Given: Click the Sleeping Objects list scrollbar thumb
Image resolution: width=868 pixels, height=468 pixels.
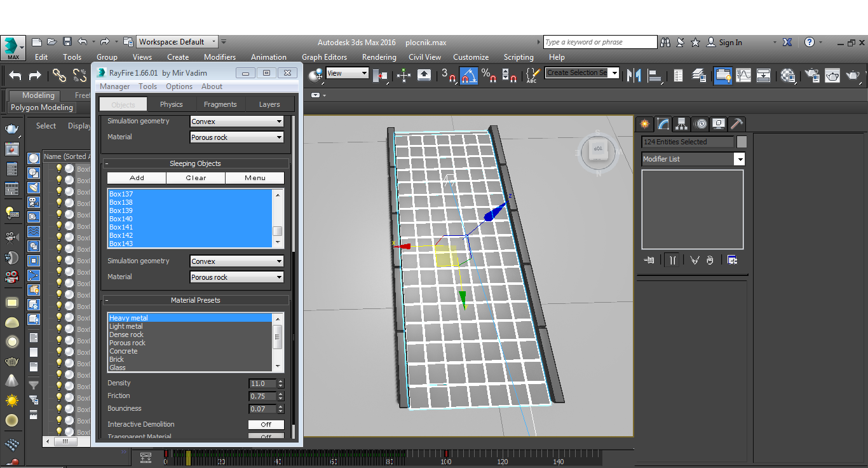Looking at the screenshot, I should [x=278, y=231].
